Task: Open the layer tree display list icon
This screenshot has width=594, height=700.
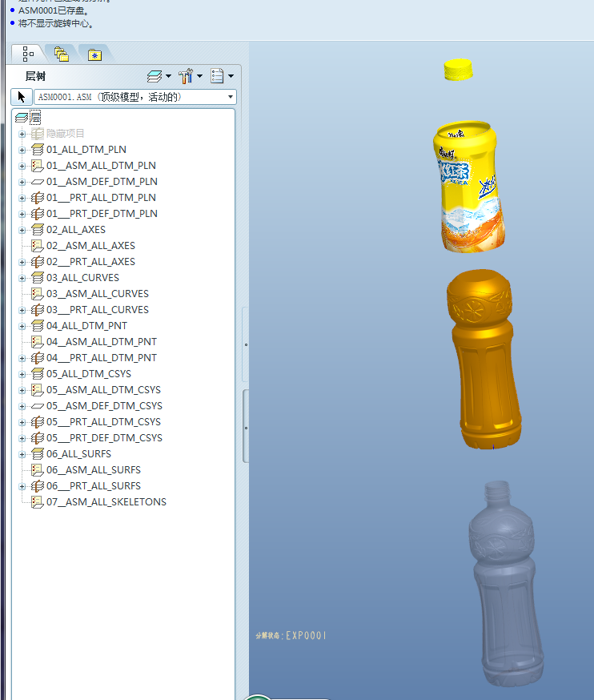Action: (x=217, y=76)
